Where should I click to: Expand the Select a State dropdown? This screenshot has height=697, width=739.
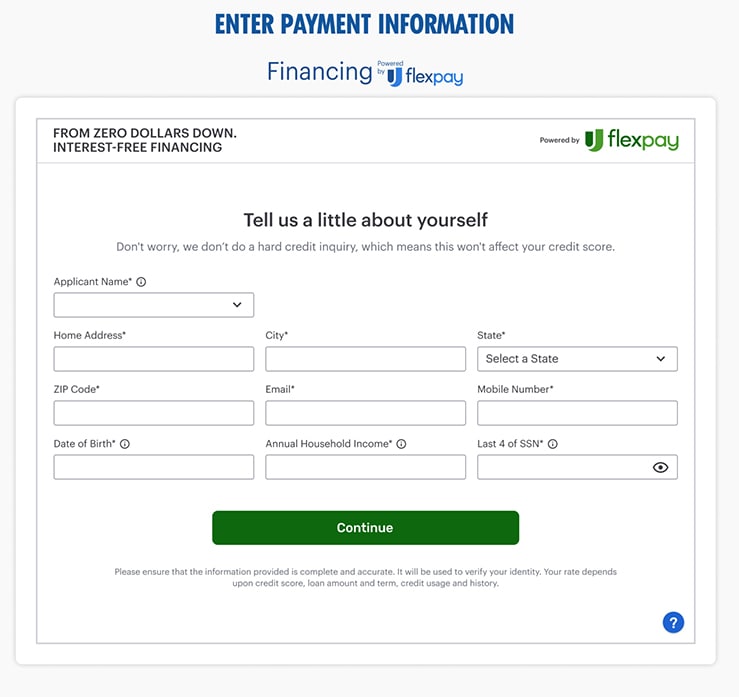pos(577,359)
